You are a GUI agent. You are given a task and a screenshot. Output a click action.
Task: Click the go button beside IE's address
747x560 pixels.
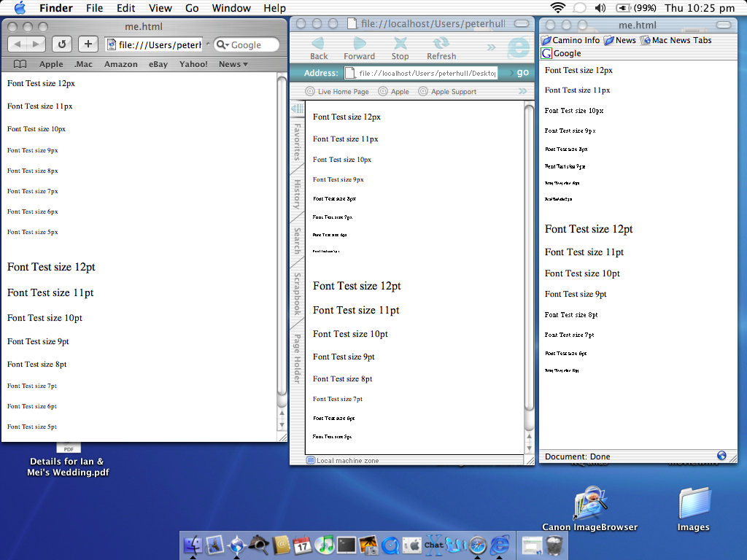[522, 73]
